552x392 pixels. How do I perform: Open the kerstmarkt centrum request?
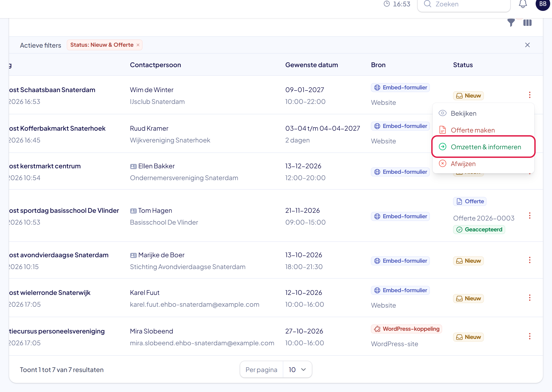coord(45,166)
